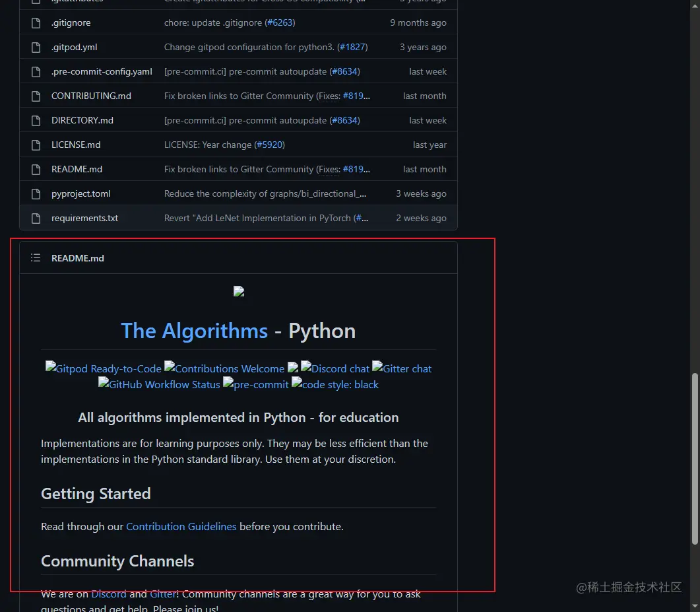
Task: Click the file icon beside .gitpod.yml
Action: point(36,48)
